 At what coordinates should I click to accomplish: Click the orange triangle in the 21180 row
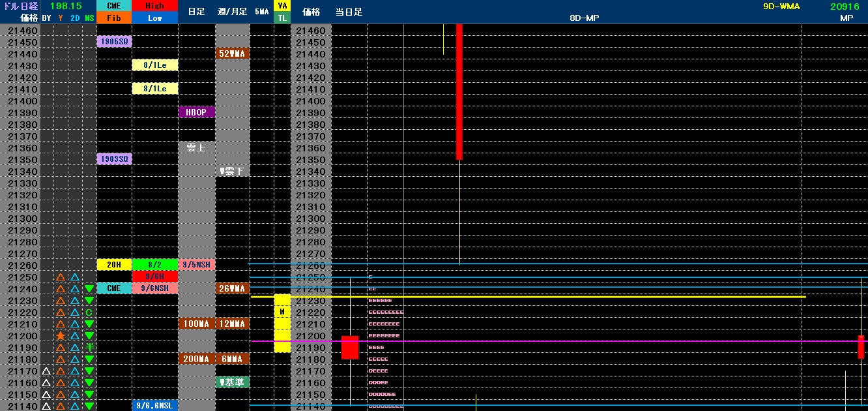pyautogui.click(x=61, y=359)
